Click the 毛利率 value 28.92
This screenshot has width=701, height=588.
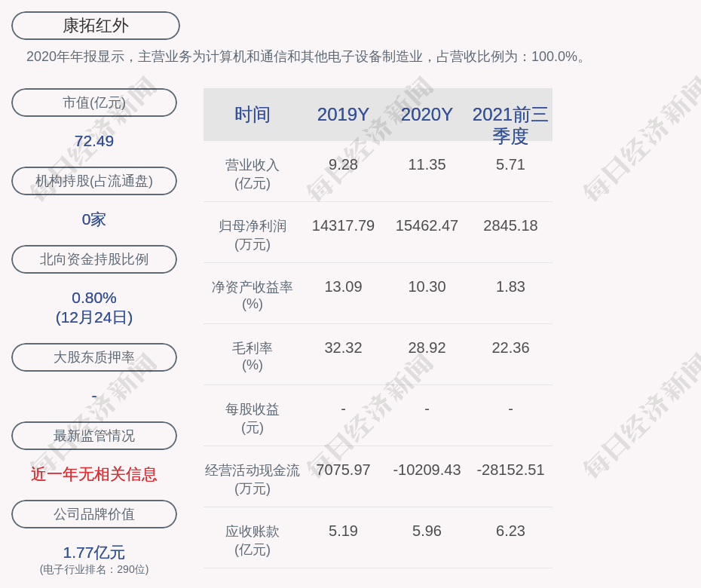(427, 348)
